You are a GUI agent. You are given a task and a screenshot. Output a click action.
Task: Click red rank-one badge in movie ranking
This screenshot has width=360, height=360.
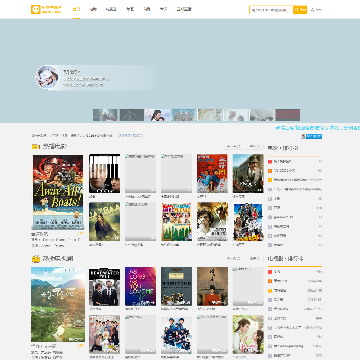[270, 162]
